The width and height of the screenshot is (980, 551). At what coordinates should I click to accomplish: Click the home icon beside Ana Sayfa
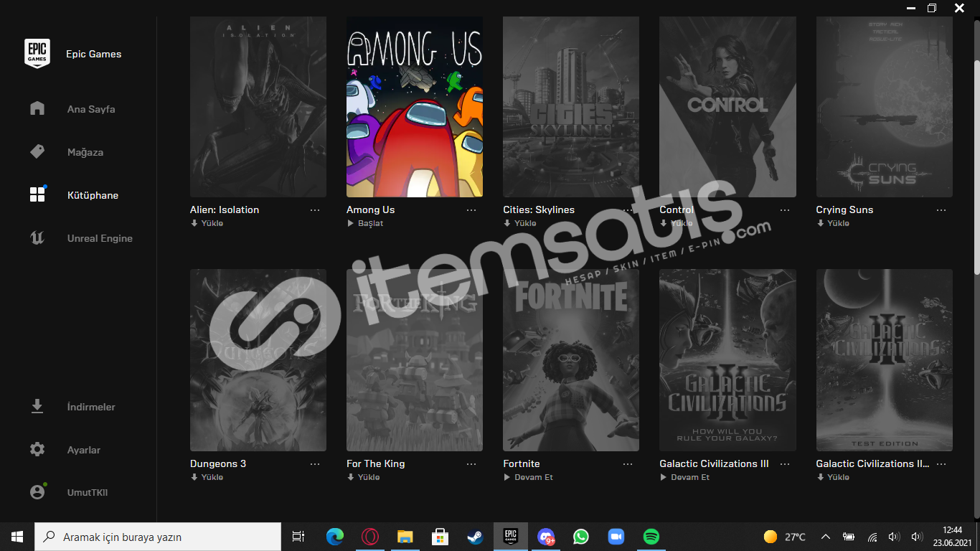pos(37,108)
